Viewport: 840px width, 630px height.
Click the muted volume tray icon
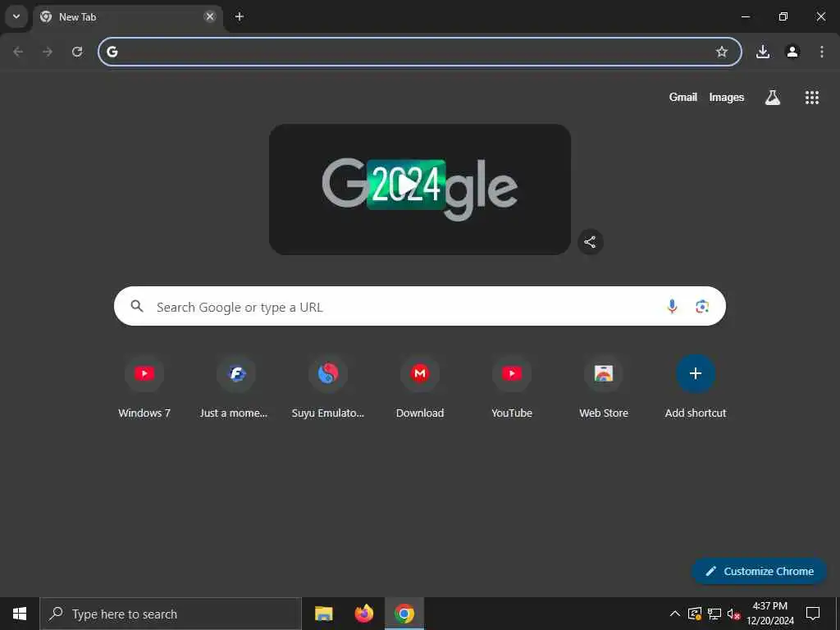(x=734, y=614)
